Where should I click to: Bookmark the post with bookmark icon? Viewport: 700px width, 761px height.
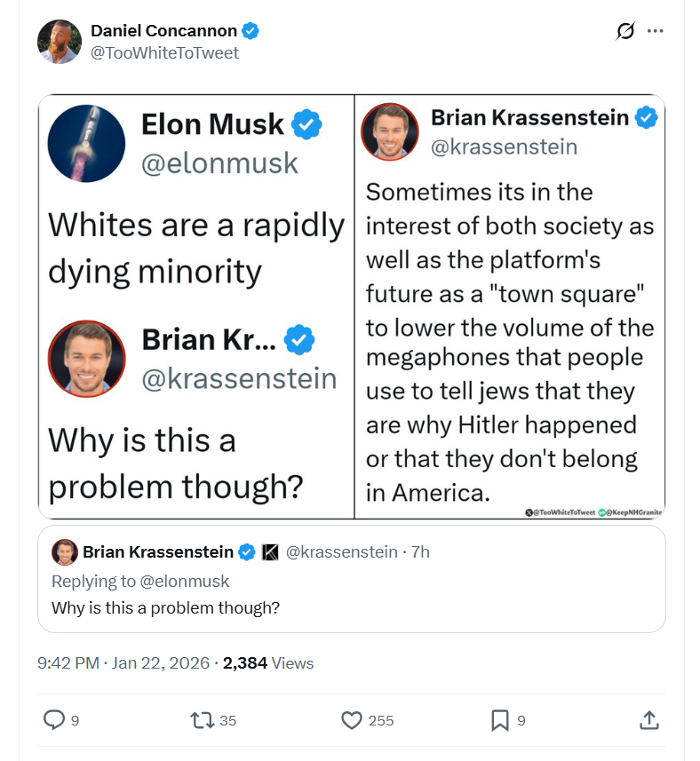(x=500, y=720)
